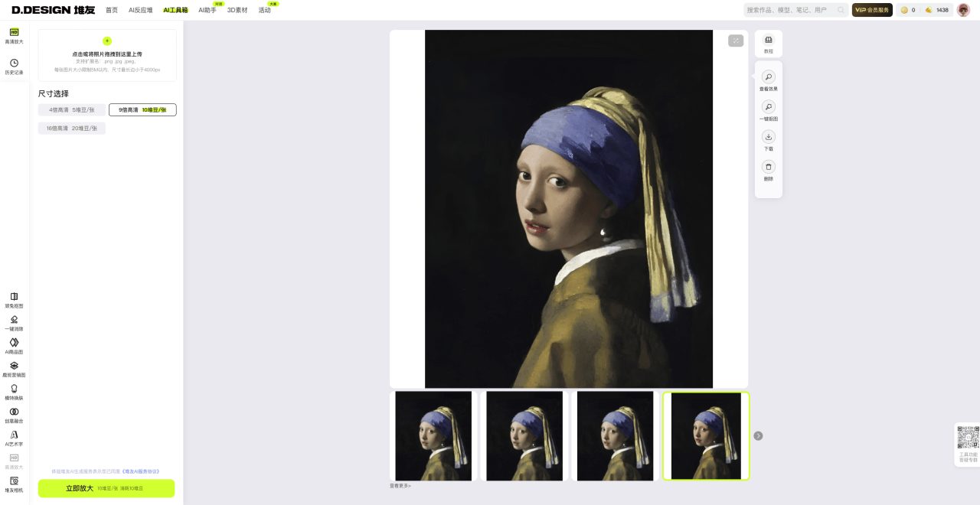Select the first result thumbnail

(x=433, y=436)
